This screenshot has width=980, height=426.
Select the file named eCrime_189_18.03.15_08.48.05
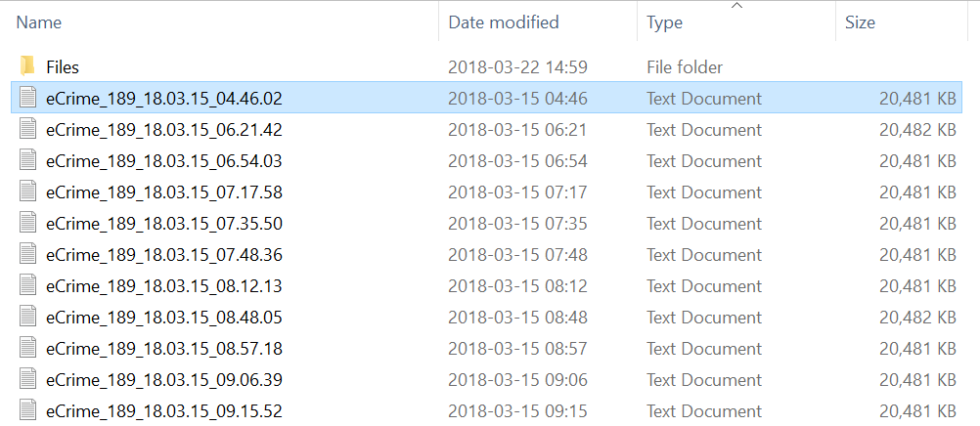164,317
